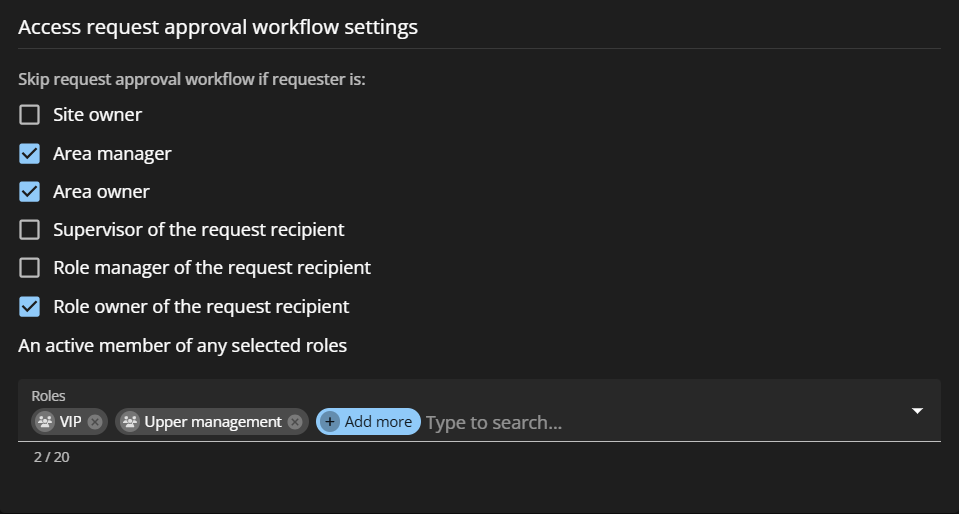The width and height of the screenshot is (959, 514).
Task: Enable the Site owner checkbox
Action: 30,115
